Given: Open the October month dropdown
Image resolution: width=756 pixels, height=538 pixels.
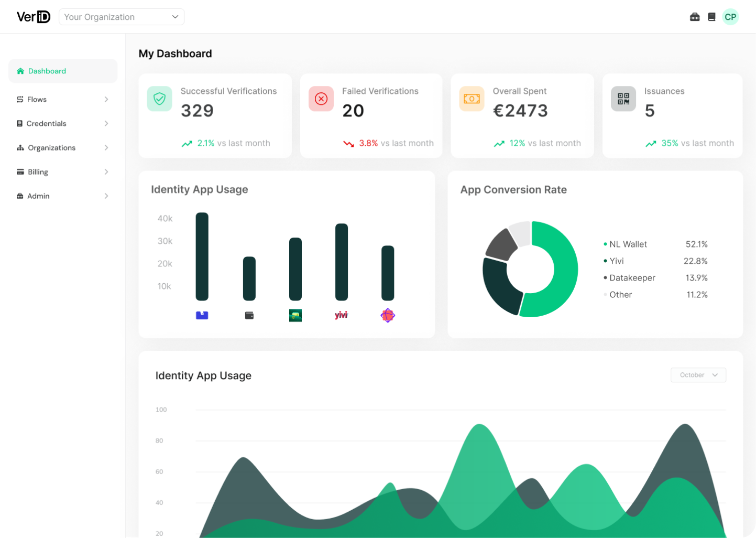Looking at the screenshot, I should [698, 375].
